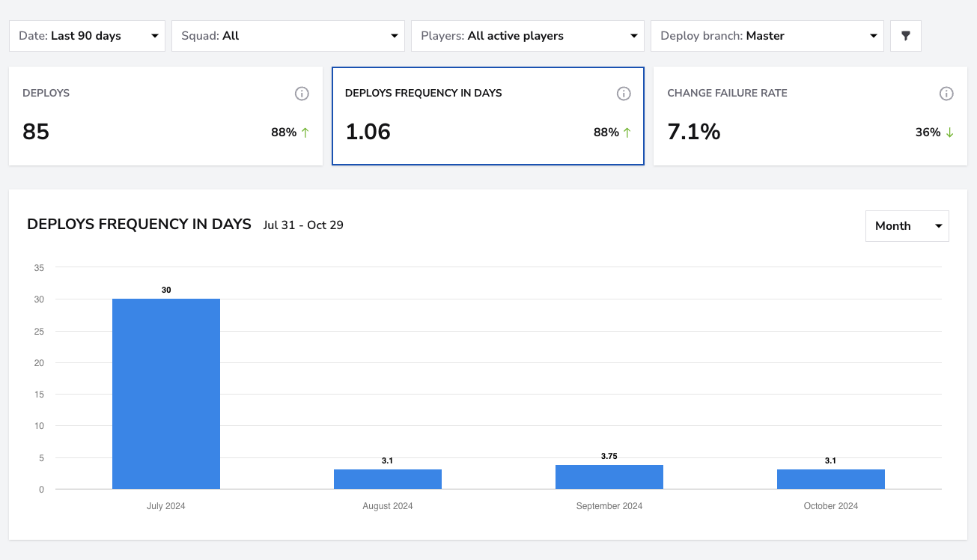This screenshot has width=977, height=560.
Task: Click the Jul 31 - Oct 29 date range text
Action: 303,225
